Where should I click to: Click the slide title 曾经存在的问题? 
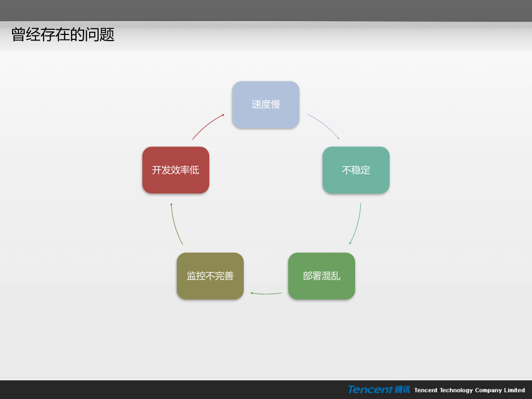point(63,34)
